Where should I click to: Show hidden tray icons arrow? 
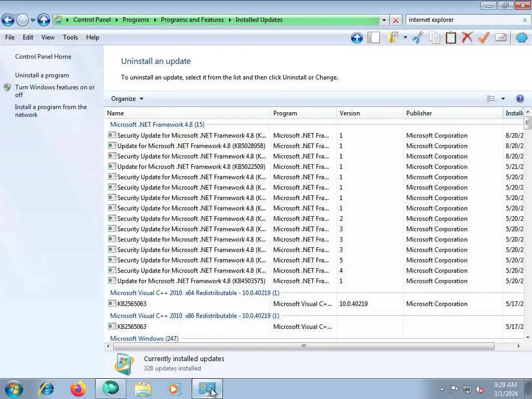pos(442,389)
